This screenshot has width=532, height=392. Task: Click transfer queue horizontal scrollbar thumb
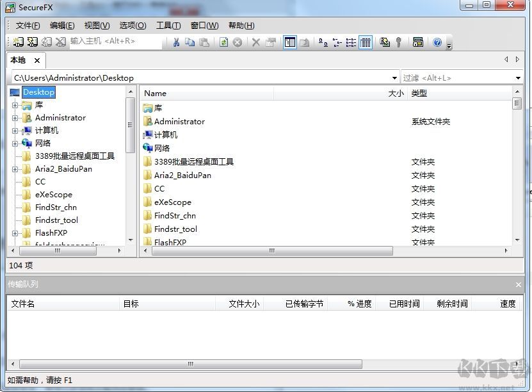pyautogui.click(x=191, y=364)
